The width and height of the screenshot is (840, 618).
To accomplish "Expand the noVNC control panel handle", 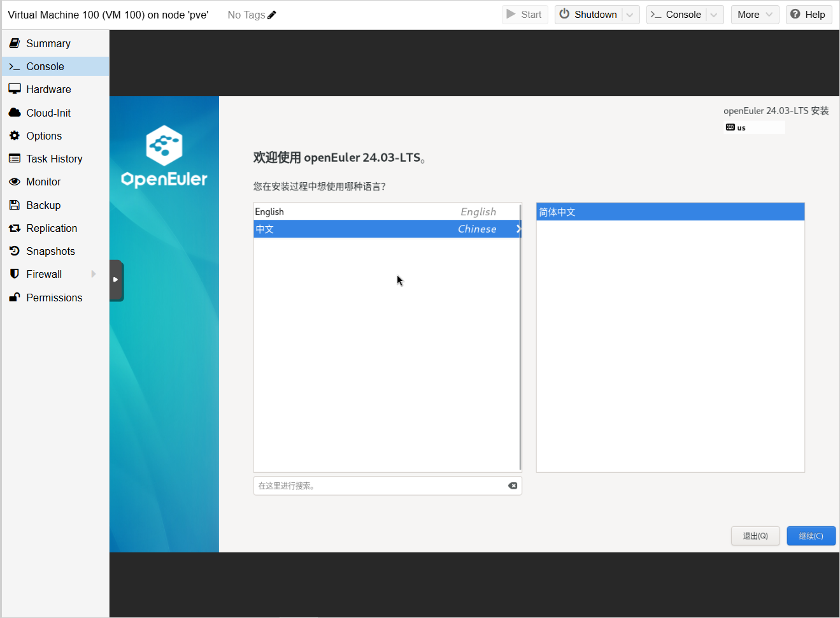I will pos(116,280).
